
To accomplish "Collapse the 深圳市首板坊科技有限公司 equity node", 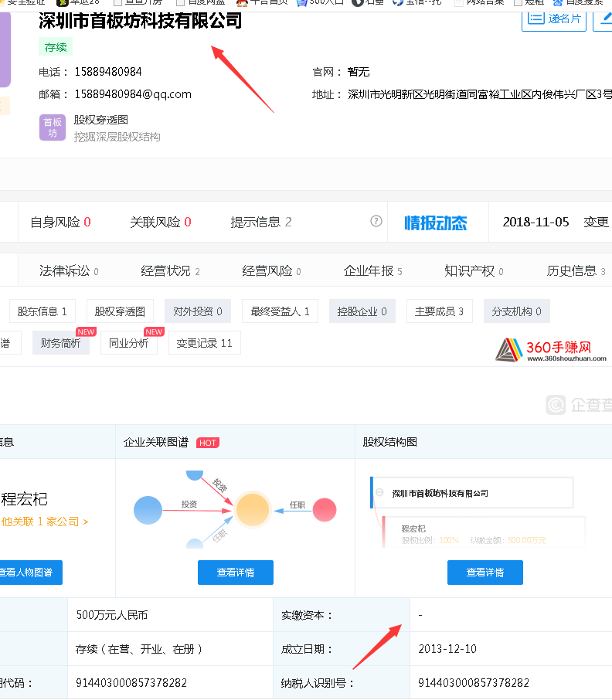I will coord(379,492).
